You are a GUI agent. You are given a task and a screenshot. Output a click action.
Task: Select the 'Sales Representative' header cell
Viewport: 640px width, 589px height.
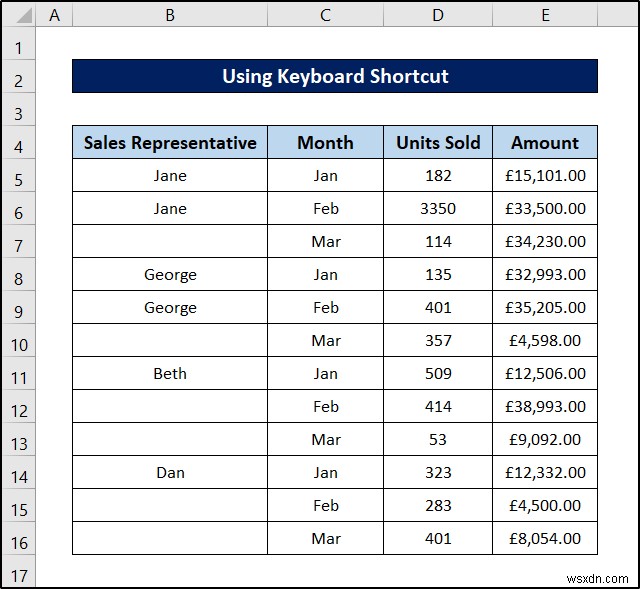(x=170, y=143)
